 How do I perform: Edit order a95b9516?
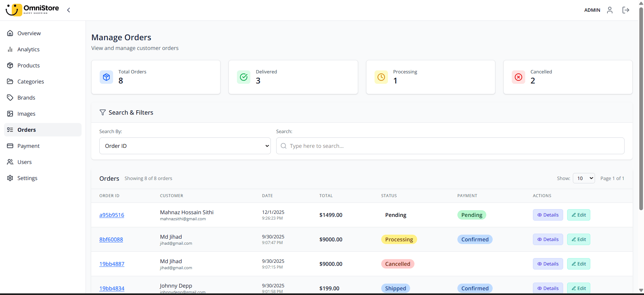pyautogui.click(x=579, y=215)
